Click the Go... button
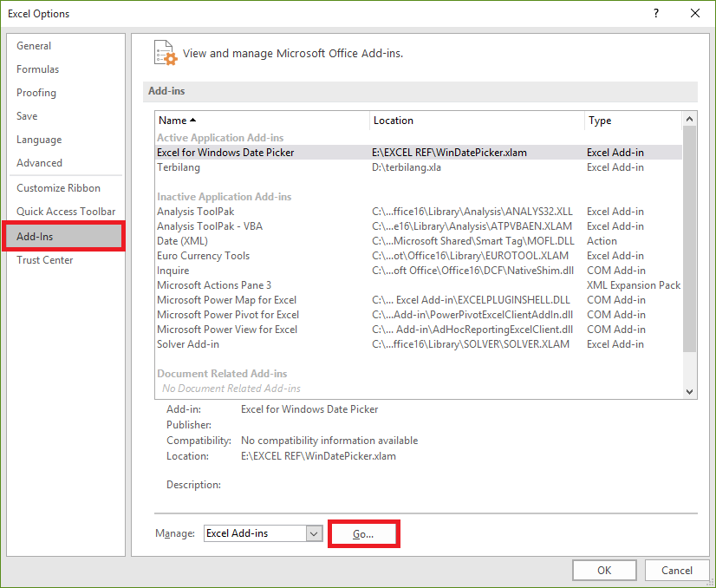This screenshot has height=588, width=716. click(x=363, y=533)
